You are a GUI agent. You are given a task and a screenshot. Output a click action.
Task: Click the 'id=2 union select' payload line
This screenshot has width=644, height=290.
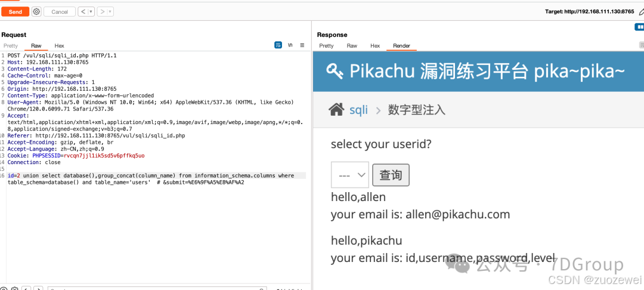pos(151,175)
